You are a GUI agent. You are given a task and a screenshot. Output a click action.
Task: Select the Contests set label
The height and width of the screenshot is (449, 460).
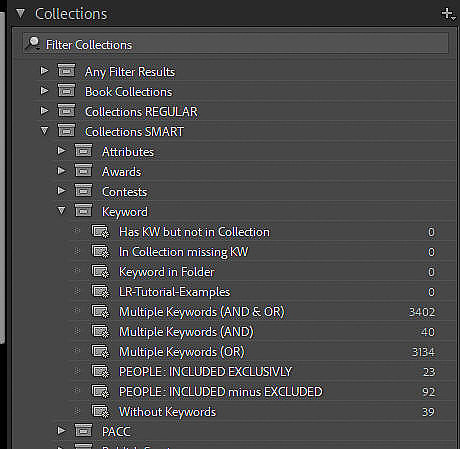[124, 192]
